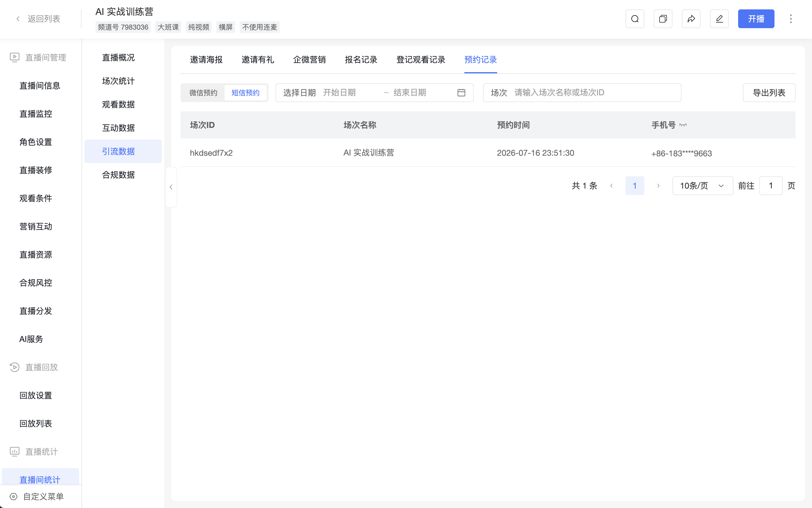Click the 直播间管理 section icon
Viewport: 812px width, 508px height.
(x=14, y=57)
